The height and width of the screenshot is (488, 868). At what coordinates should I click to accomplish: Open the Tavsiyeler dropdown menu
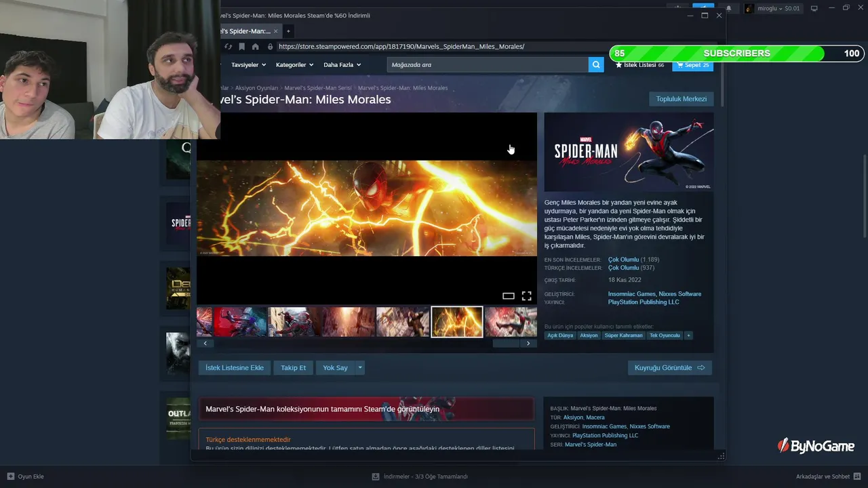(x=248, y=65)
